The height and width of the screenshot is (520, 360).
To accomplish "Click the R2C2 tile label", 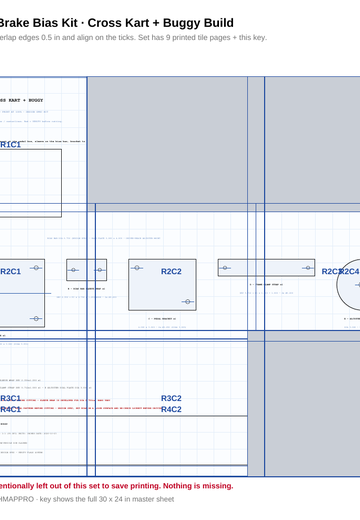I will tap(171, 272).
